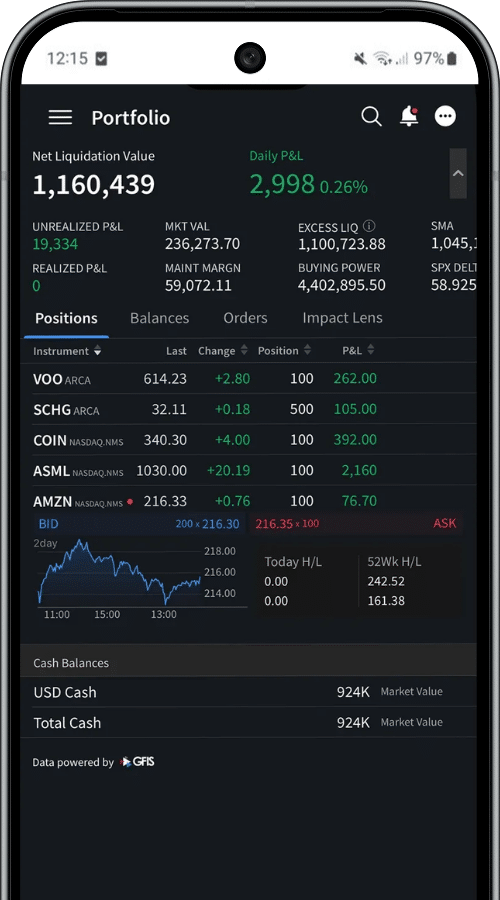
Task: Tap the Maint Margn 59,072.11 value
Action: (199, 285)
